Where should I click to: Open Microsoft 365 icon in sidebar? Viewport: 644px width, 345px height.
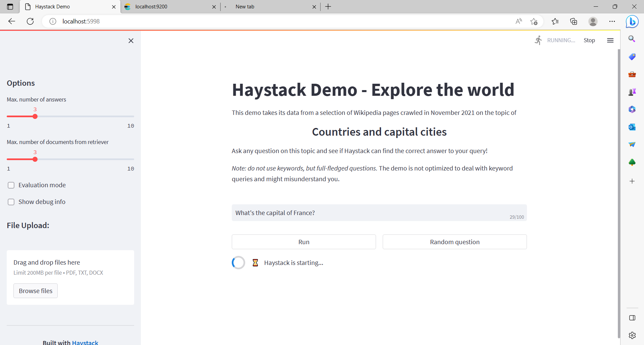point(632,109)
